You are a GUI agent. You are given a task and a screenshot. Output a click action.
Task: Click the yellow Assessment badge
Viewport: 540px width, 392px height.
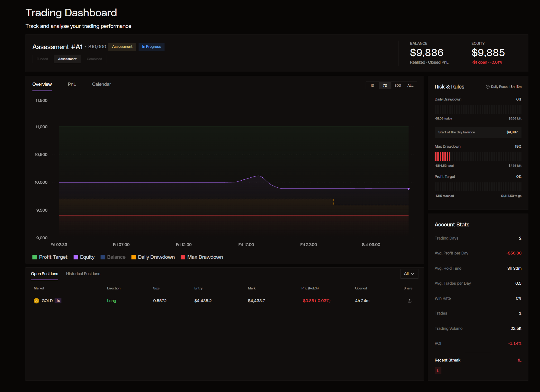[x=122, y=47]
